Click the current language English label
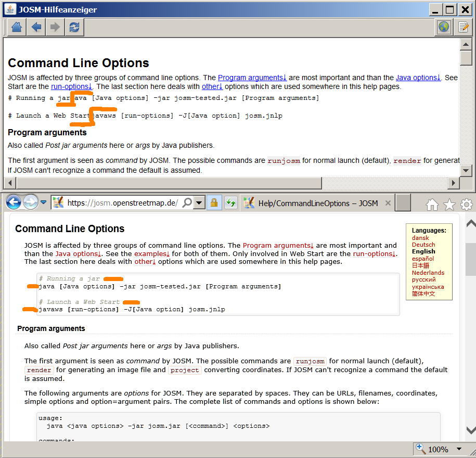Screen dimensions: 476x458 tap(423, 251)
